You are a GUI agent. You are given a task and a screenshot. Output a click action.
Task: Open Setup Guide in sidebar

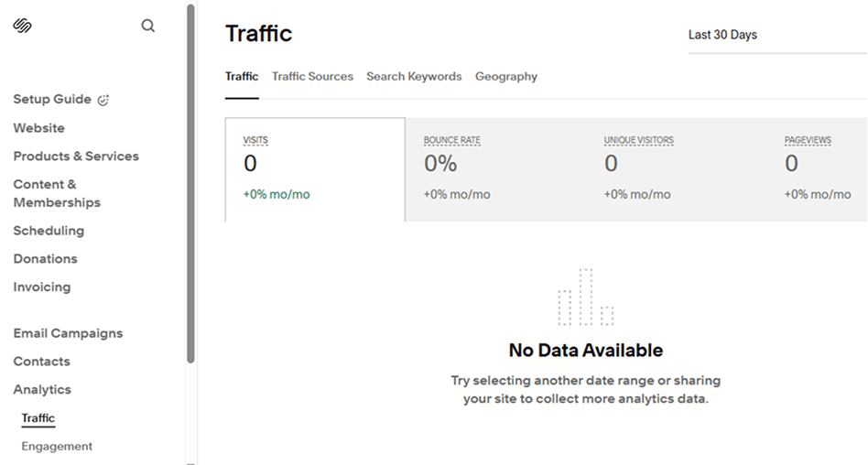[x=52, y=99]
